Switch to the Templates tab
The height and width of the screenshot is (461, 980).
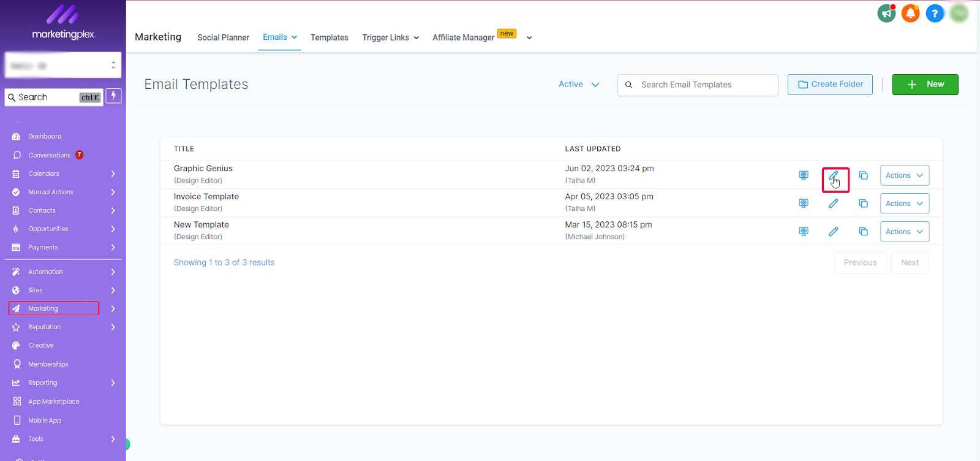330,37
